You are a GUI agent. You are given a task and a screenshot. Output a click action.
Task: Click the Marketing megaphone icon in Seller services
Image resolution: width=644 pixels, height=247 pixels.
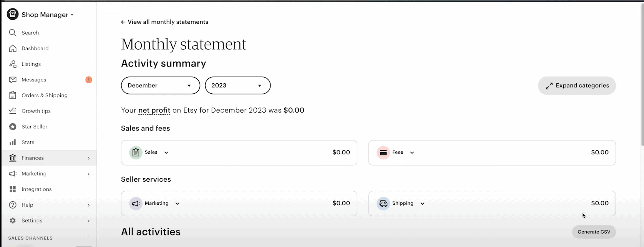135,203
